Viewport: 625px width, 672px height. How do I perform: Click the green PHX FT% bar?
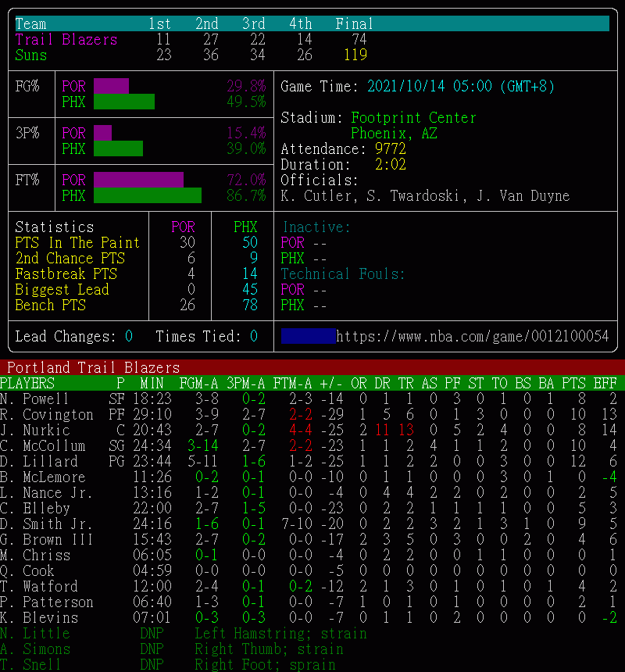click(148, 195)
